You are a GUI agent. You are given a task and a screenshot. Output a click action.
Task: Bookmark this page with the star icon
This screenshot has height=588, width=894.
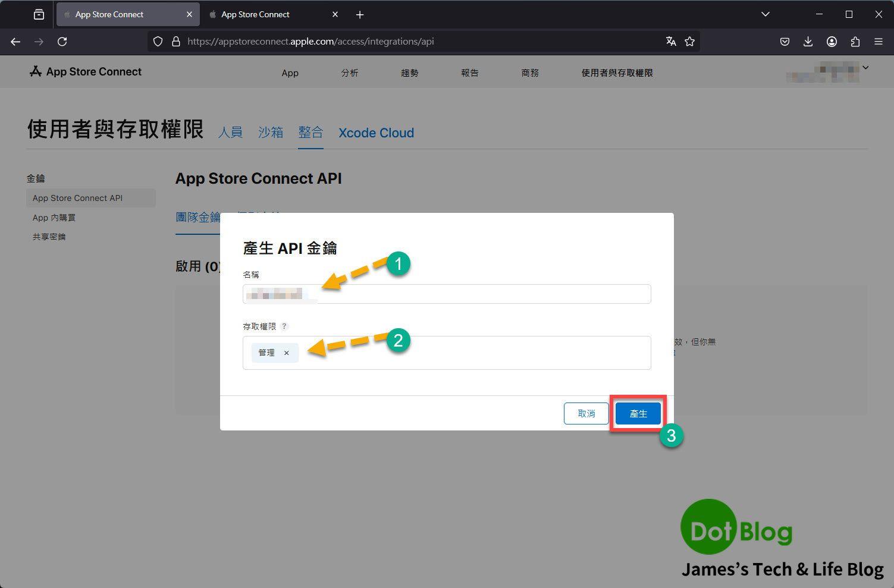(689, 42)
